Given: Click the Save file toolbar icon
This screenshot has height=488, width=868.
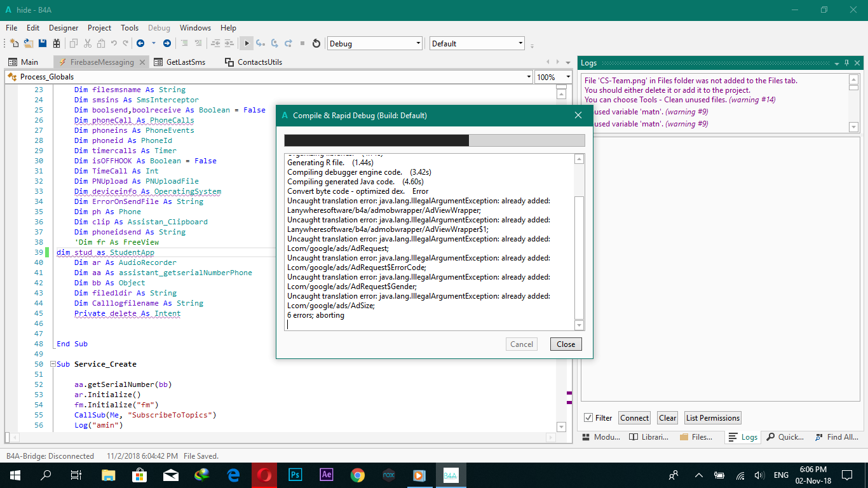Looking at the screenshot, I should pyautogui.click(x=43, y=43).
